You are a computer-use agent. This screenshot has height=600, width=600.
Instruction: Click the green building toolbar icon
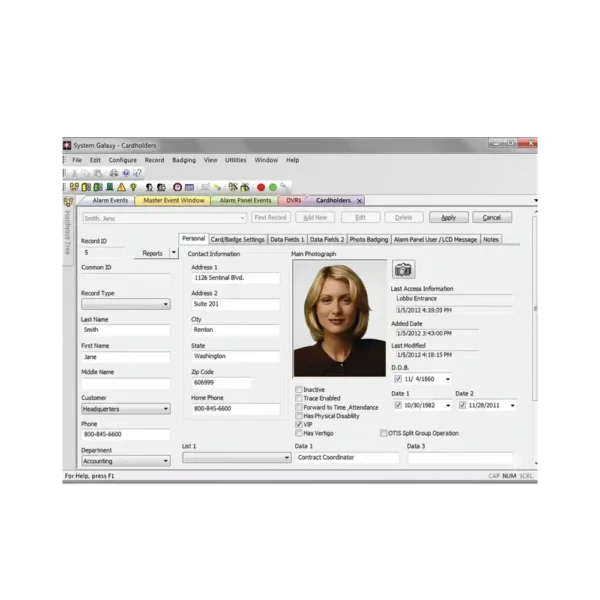(x=110, y=187)
